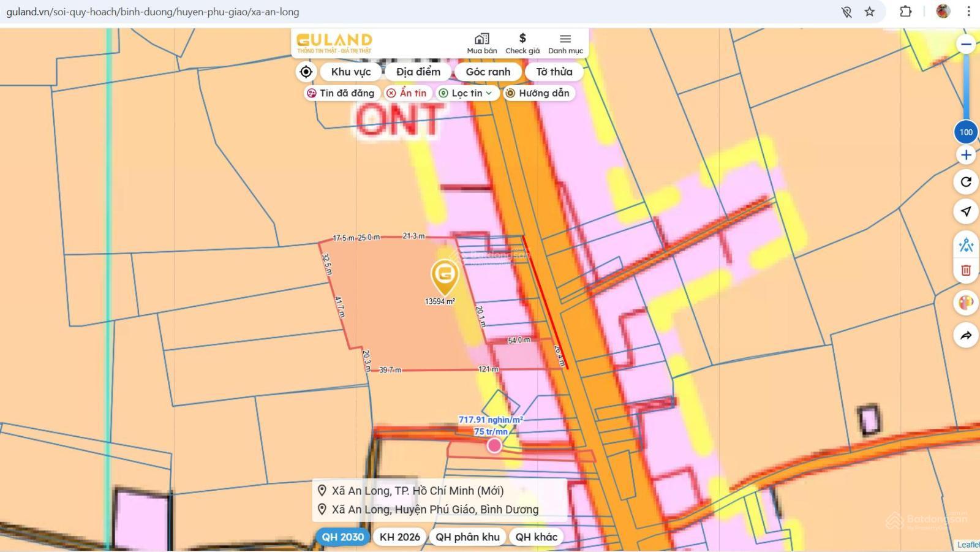Toggle the Ẩn tin listings filter

tap(407, 93)
